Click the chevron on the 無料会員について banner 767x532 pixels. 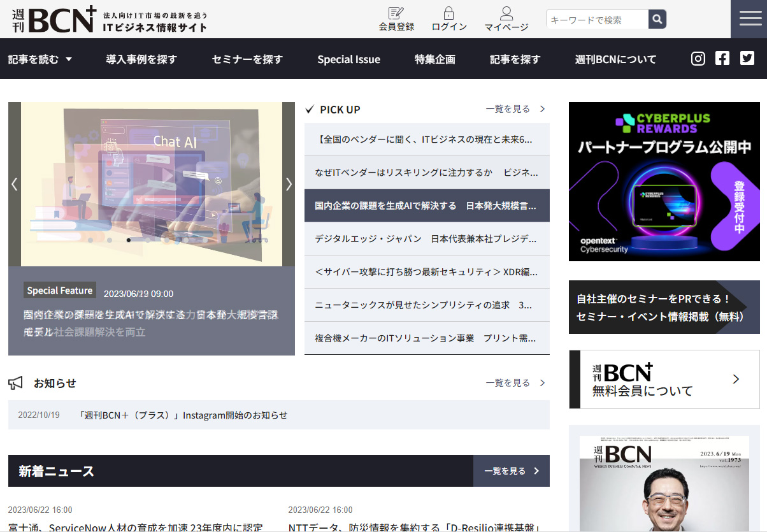click(x=736, y=379)
